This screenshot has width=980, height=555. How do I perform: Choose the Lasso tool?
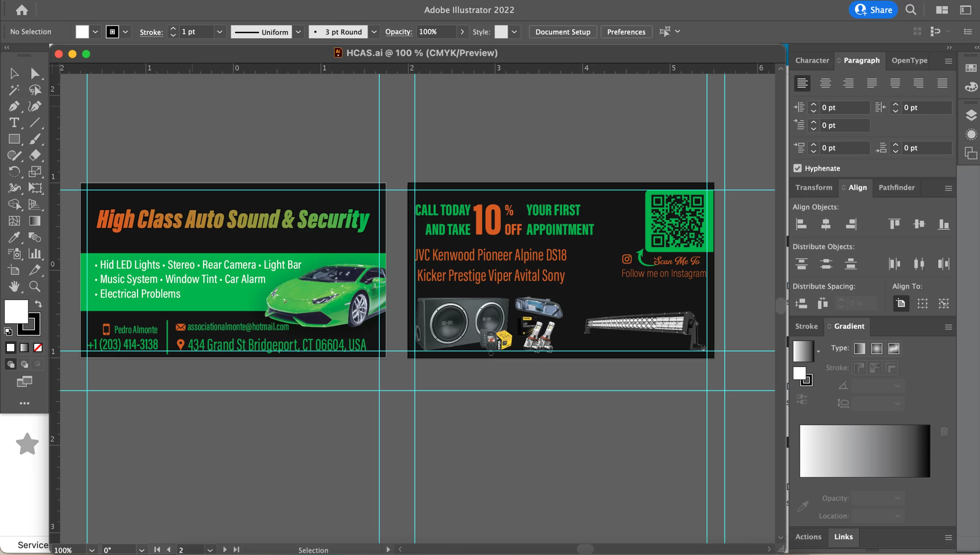coord(35,90)
